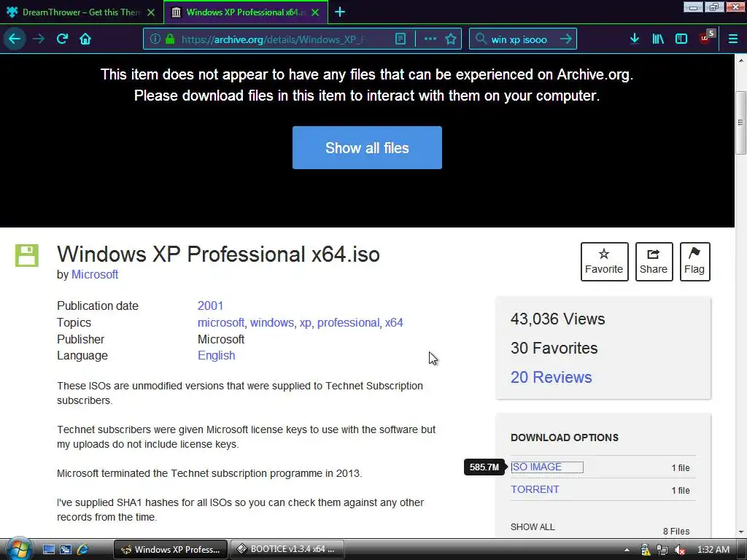This screenshot has width=747, height=560.
Task: Open the xp topic link
Action: point(306,323)
